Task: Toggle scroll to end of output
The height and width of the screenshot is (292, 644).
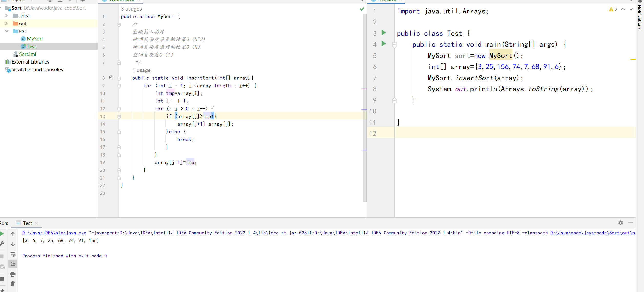Action: point(13,264)
